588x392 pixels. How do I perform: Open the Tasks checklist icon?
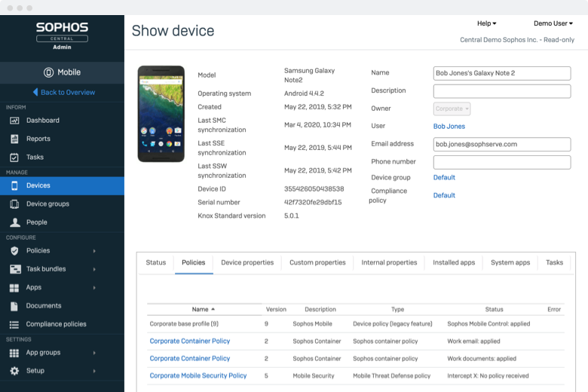click(x=14, y=158)
